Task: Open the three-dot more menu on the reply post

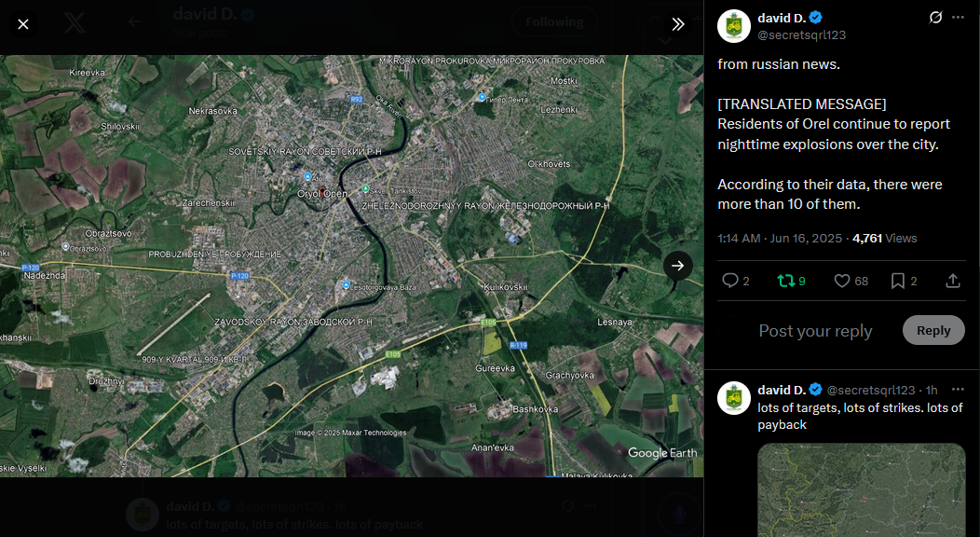Action: tap(959, 390)
